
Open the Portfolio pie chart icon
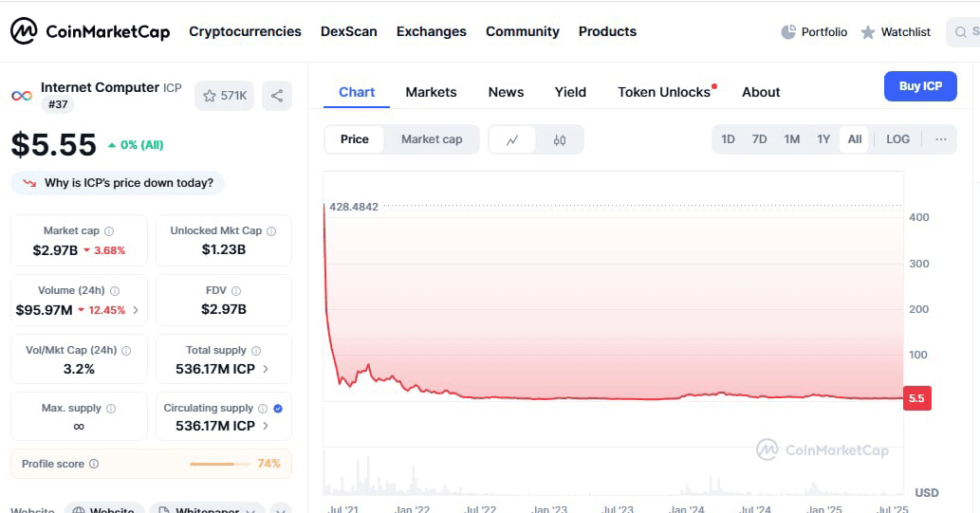pos(788,32)
